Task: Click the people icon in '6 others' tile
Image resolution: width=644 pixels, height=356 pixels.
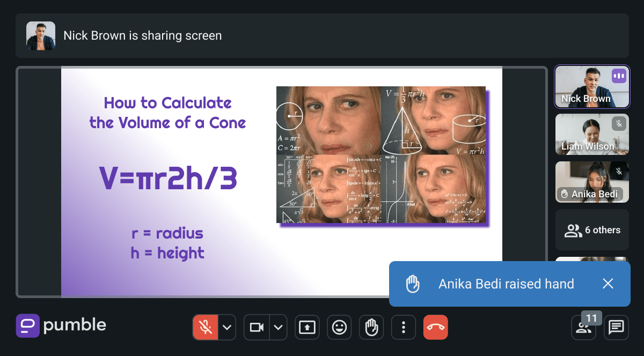Action: (x=573, y=231)
